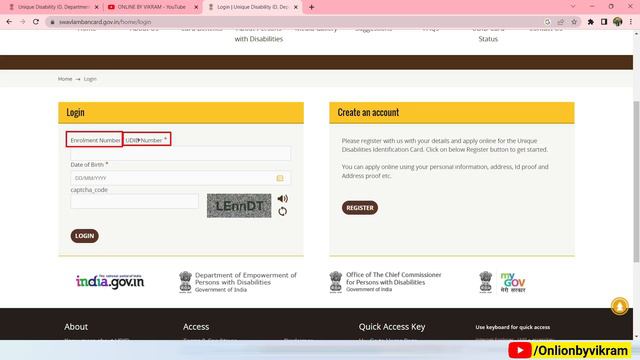Viewport: 640px width, 360px height.
Task: Close the Unique Disability ID Department tab
Action: point(96,7)
